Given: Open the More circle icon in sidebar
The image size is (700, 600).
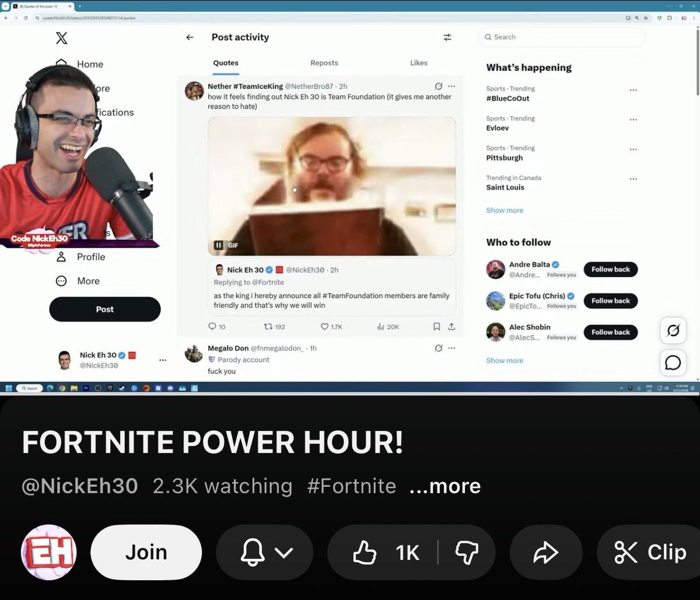Looking at the screenshot, I should pyautogui.click(x=61, y=281).
